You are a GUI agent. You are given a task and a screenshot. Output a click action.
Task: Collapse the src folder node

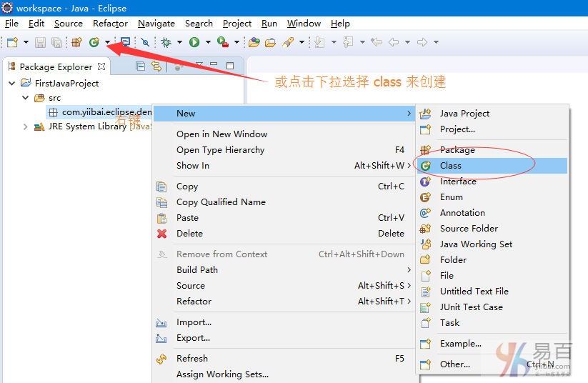pos(26,97)
